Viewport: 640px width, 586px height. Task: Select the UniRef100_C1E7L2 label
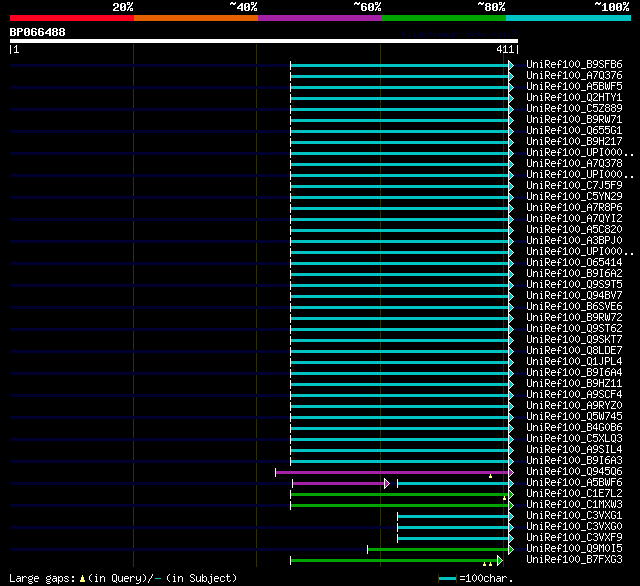(x=574, y=494)
